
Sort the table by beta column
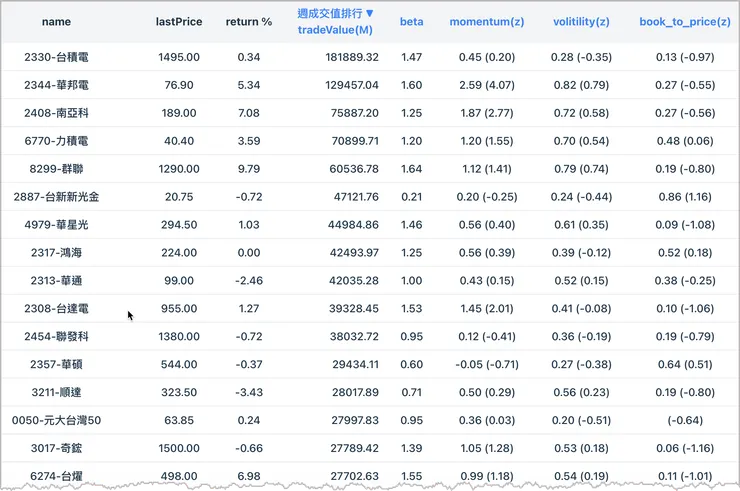[411, 22]
